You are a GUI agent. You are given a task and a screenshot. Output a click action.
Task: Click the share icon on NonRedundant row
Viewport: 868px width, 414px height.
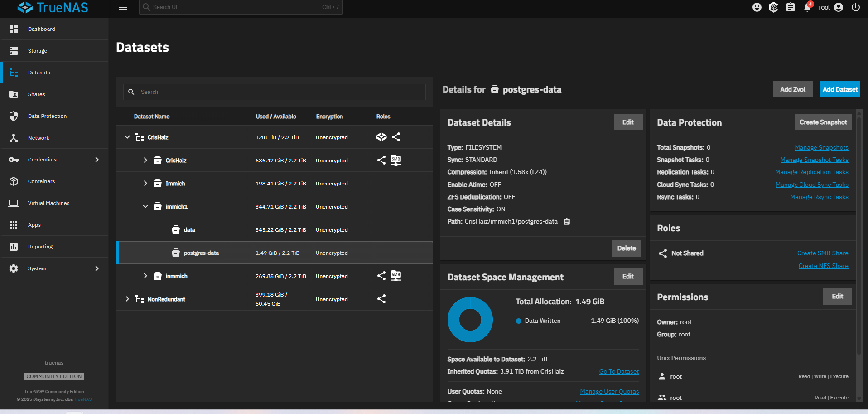(x=381, y=299)
